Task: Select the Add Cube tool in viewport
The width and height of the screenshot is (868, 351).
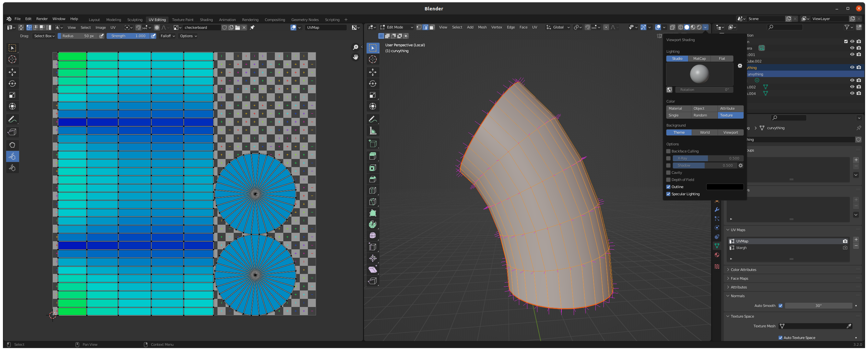Action: point(373,143)
